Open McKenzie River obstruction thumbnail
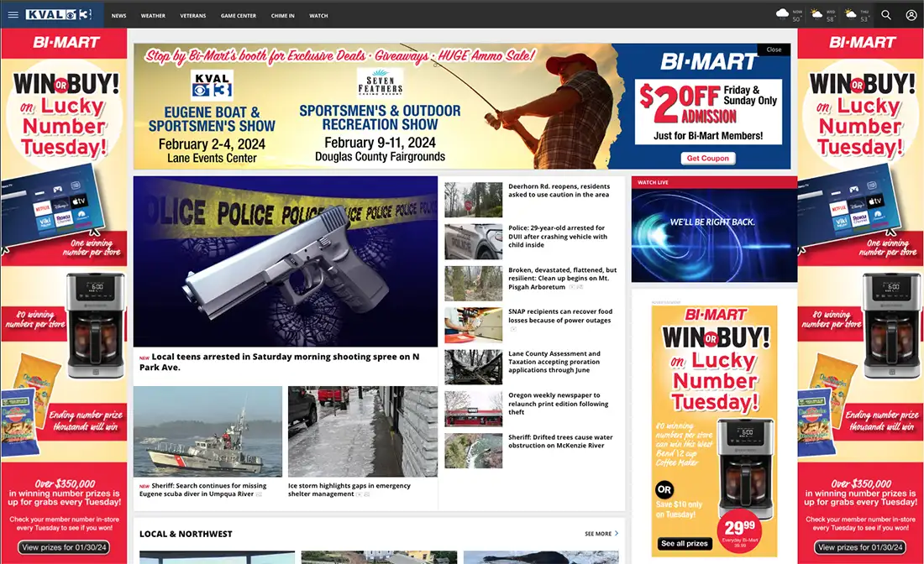Image resolution: width=924 pixels, height=564 pixels. click(x=473, y=451)
